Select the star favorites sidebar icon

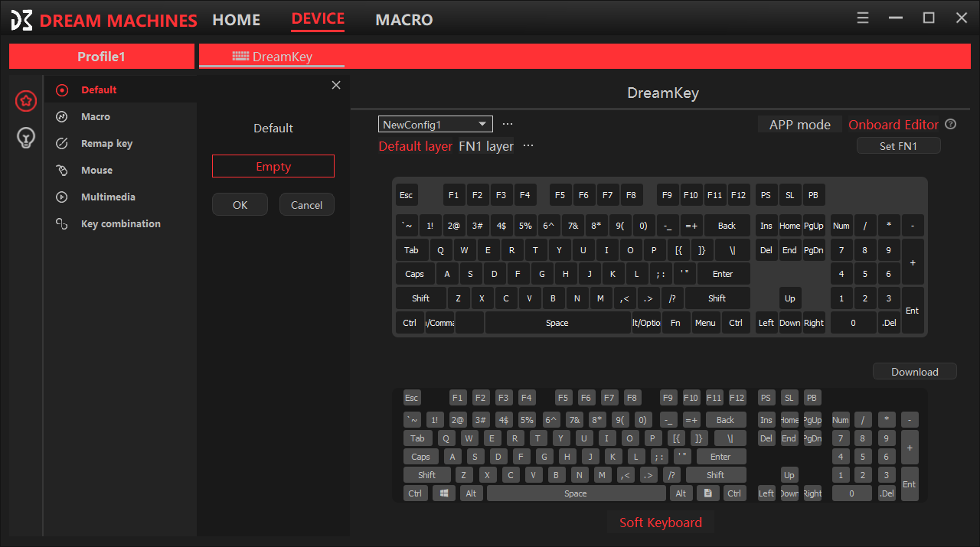(x=26, y=100)
